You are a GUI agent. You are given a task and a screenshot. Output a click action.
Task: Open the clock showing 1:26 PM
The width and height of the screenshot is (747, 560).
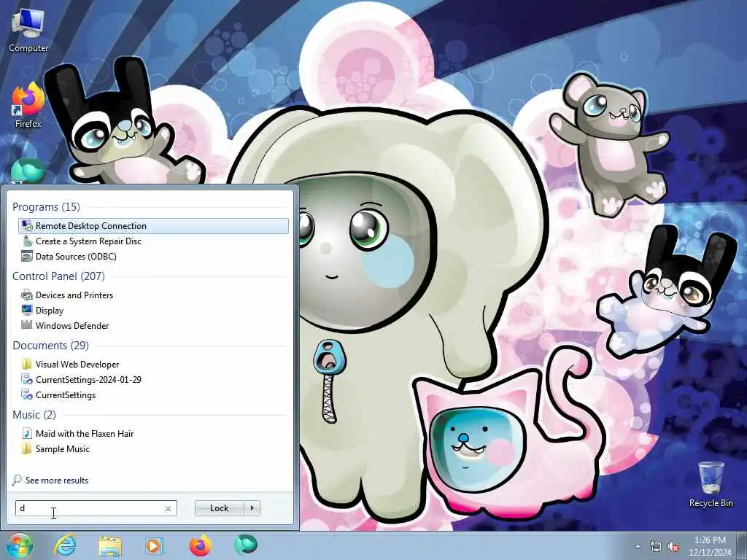(x=710, y=546)
